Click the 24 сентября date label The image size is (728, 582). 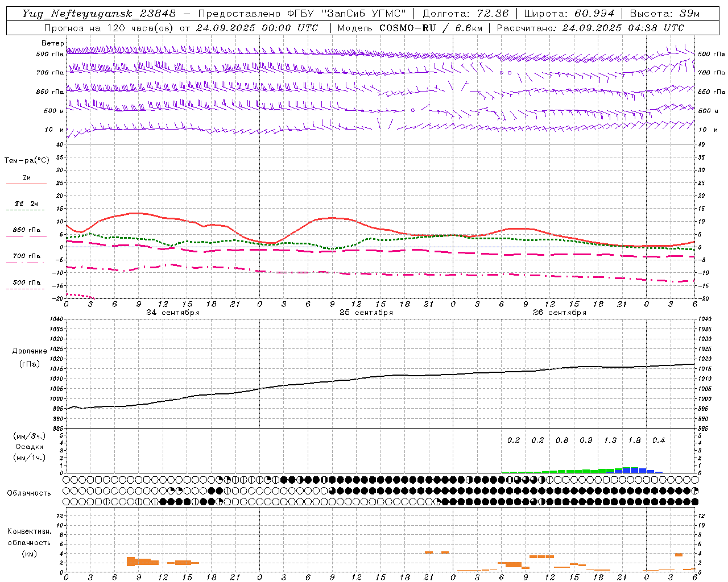click(x=172, y=313)
